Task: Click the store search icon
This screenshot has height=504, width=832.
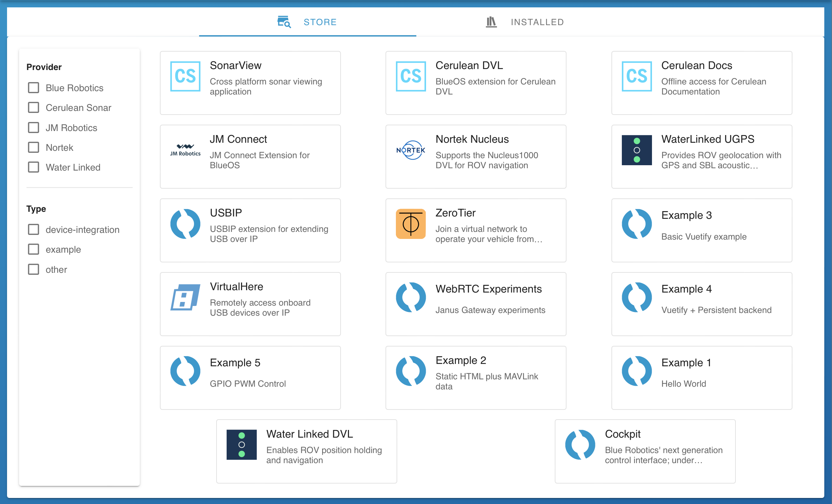Action: point(284,22)
